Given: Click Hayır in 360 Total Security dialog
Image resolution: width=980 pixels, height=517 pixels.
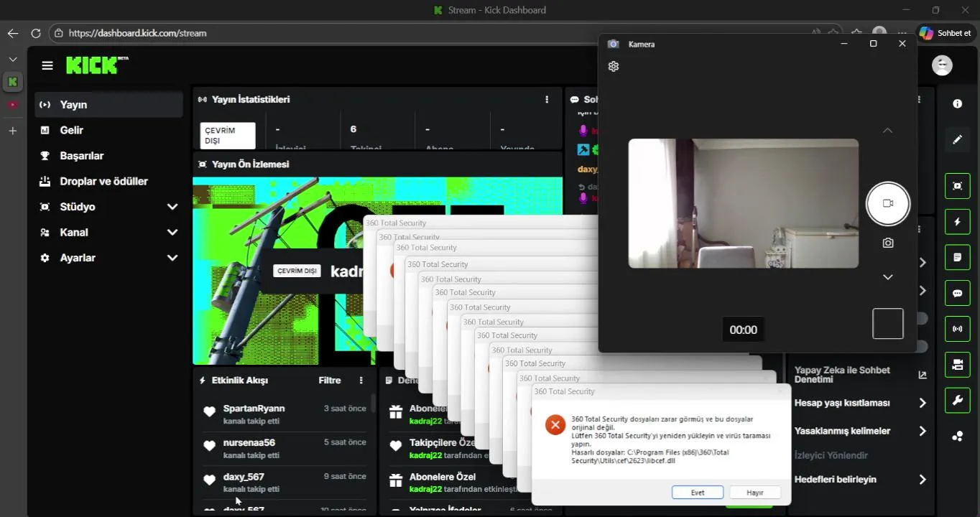Looking at the screenshot, I should (x=755, y=493).
